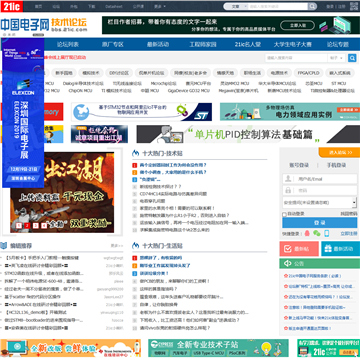Select carousel slide 4 indicator
The height and width of the screenshot is (360, 360).
(x=44, y=226)
